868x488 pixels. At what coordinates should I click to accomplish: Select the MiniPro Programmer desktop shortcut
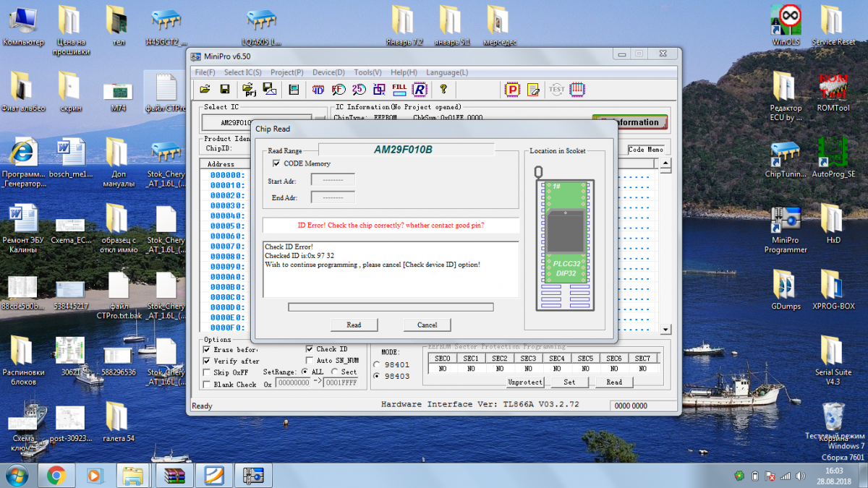coord(786,230)
